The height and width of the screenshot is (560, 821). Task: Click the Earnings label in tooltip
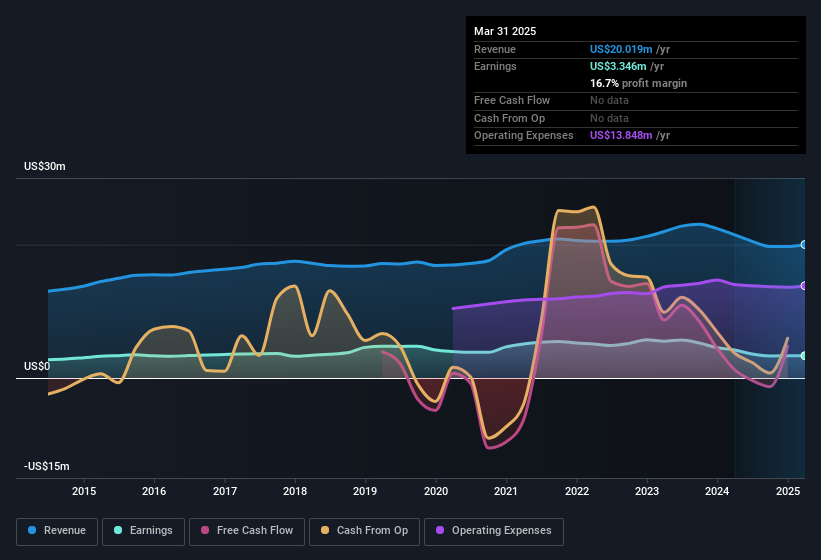coord(495,66)
